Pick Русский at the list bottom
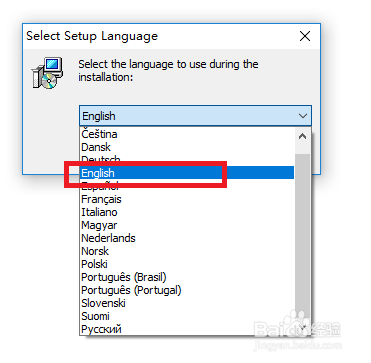This screenshot has width=371, height=363. pos(187,329)
